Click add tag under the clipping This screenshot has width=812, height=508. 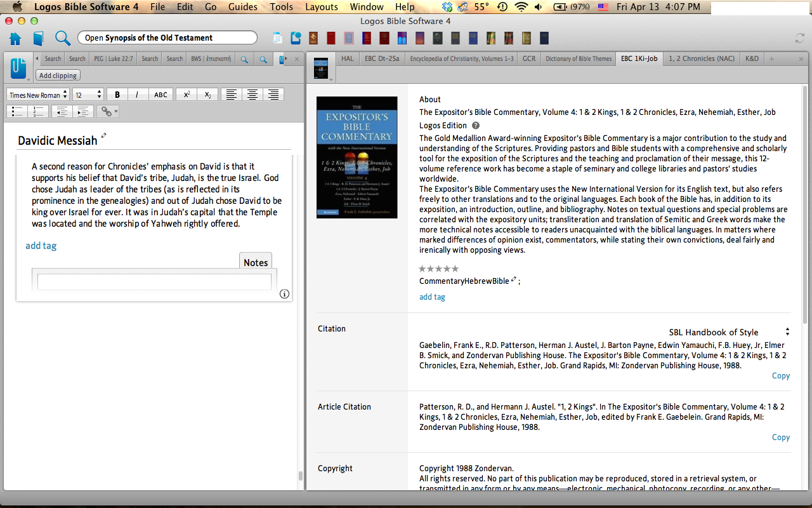tap(41, 246)
